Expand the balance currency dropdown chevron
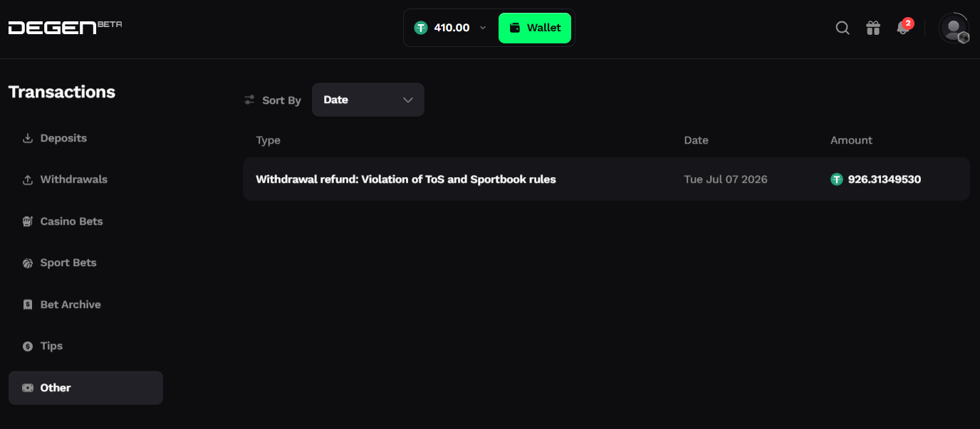Image resolution: width=980 pixels, height=429 pixels. (x=482, y=28)
